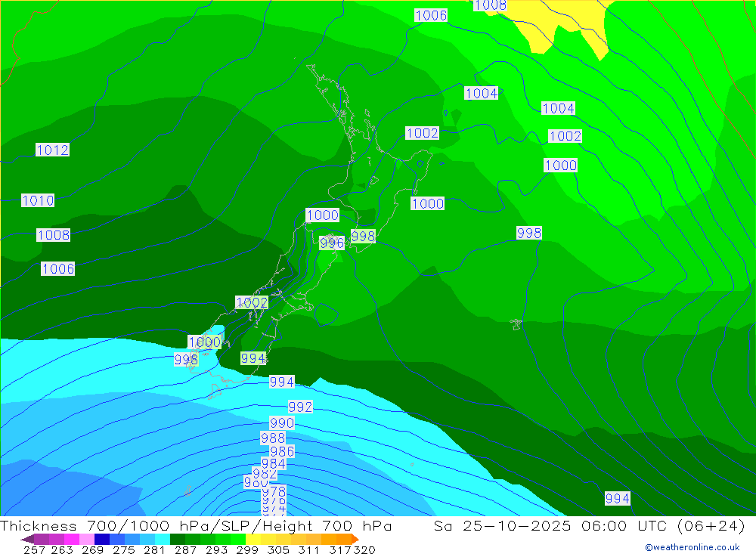Click the forecast date 'Sa 25-10-2025'
Screen dimensions: 756x554
(502, 525)
